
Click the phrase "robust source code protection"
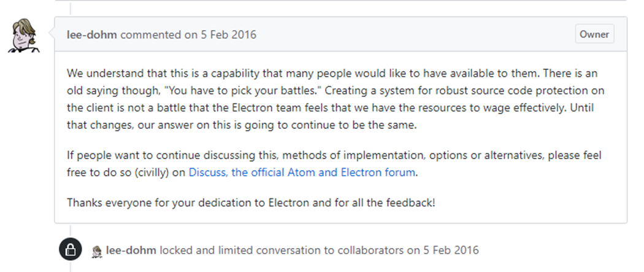pyautogui.click(x=496, y=91)
